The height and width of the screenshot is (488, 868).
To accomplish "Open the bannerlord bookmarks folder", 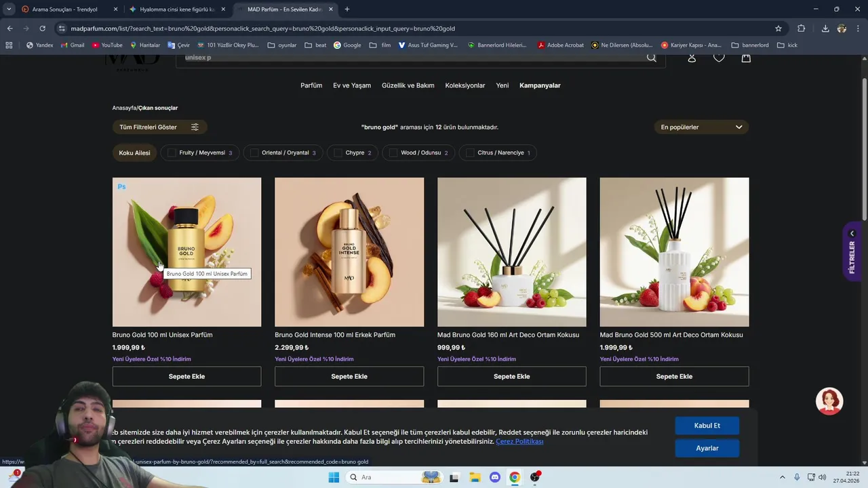I will (750, 45).
